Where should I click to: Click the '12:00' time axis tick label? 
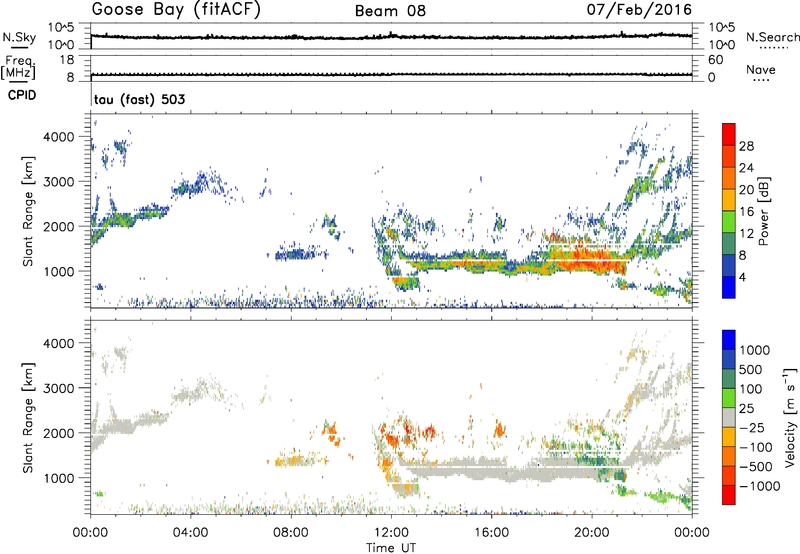tap(391, 533)
